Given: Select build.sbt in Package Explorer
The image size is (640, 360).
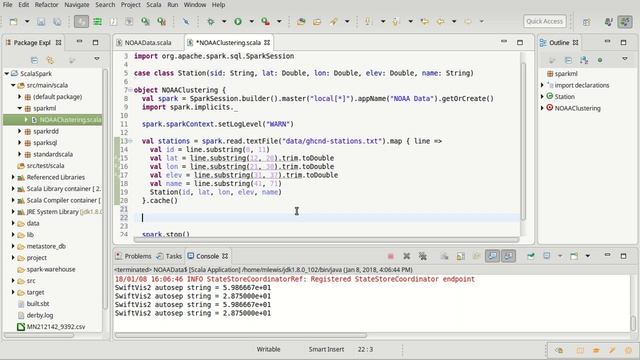Looking at the screenshot, I should (x=38, y=304).
